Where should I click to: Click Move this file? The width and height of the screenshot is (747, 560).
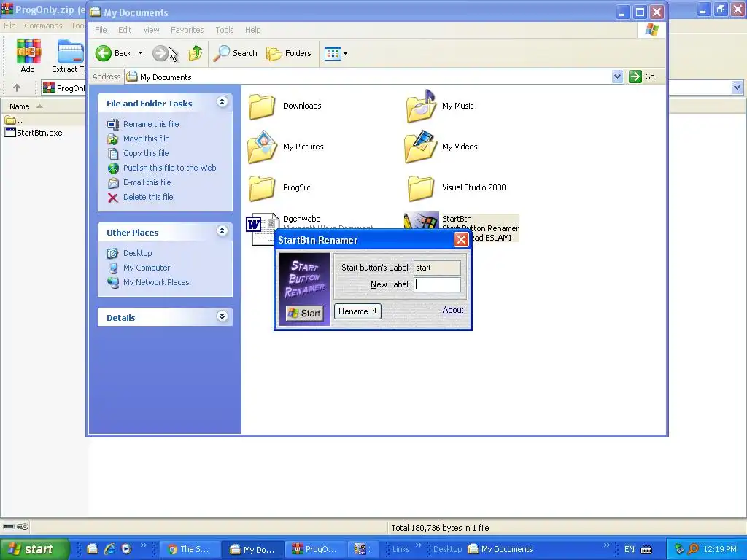[146, 139]
